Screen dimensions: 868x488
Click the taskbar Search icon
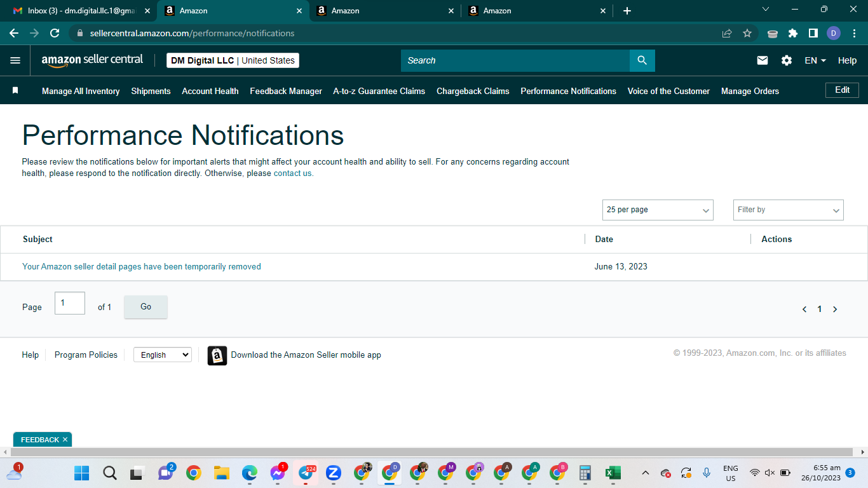pos(110,473)
